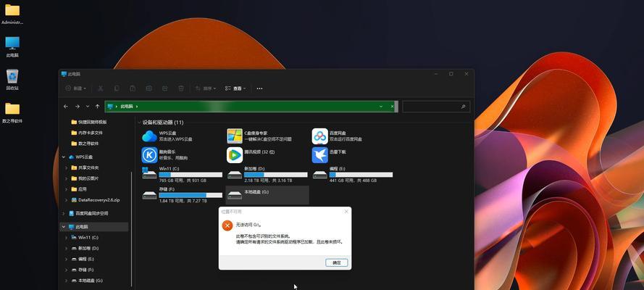Go up one level with up arrow
This screenshot has height=290, width=644.
tap(97, 107)
